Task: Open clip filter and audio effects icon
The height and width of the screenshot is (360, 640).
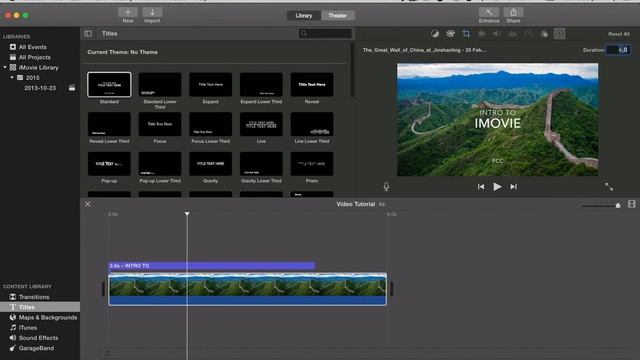Action: (544, 34)
